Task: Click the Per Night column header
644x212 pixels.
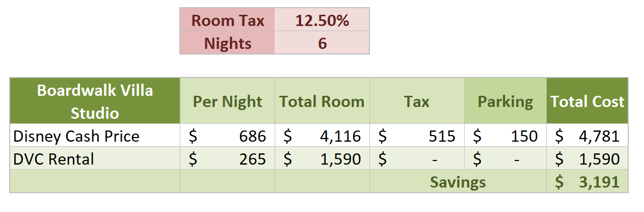Action: (227, 101)
